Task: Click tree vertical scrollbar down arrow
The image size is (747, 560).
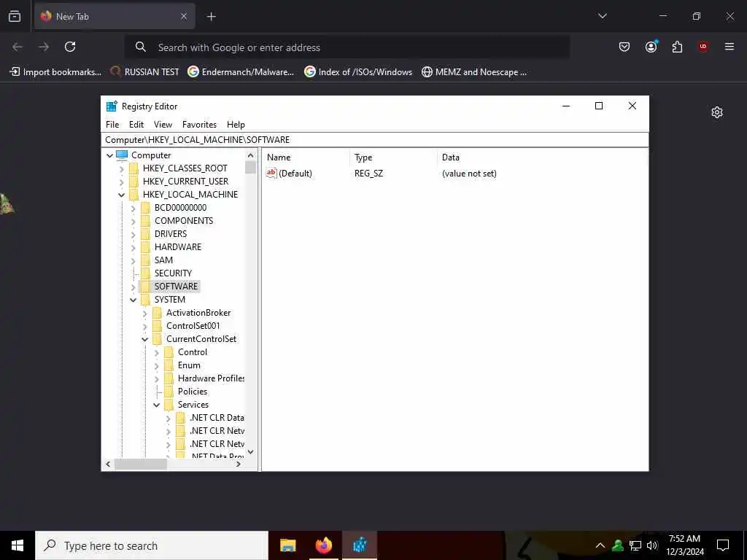Action: pos(251,452)
